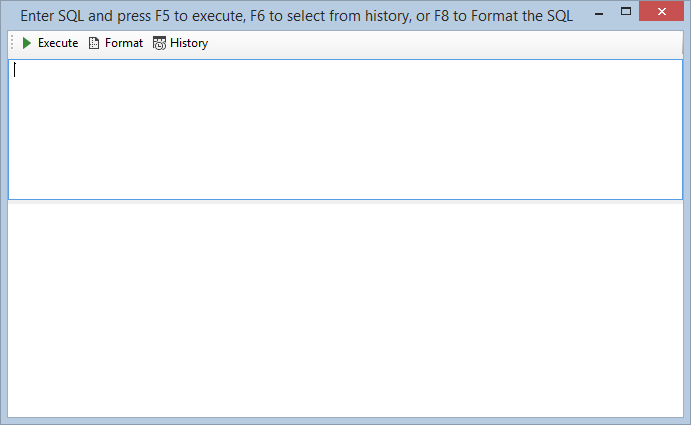Click the blinking caret in the SQL editor
Viewport: 691px width, 425px height.
click(x=15, y=70)
